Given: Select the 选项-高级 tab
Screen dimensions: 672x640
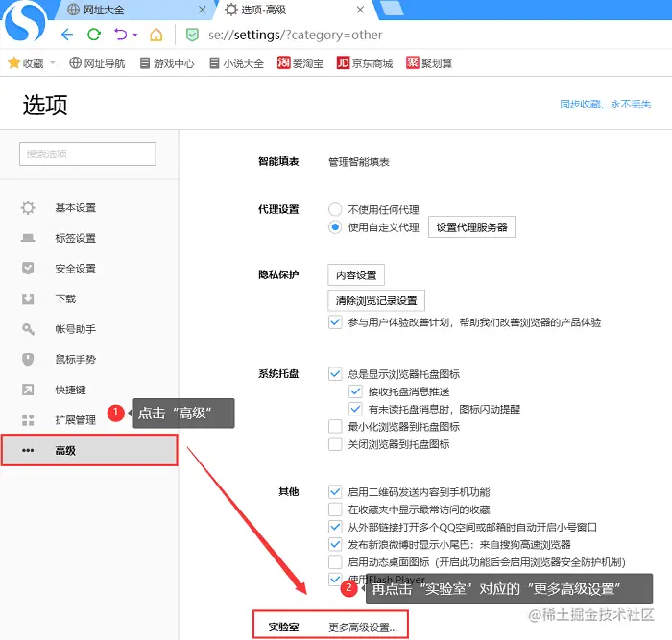Looking at the screenshot, I should [296, 10].
